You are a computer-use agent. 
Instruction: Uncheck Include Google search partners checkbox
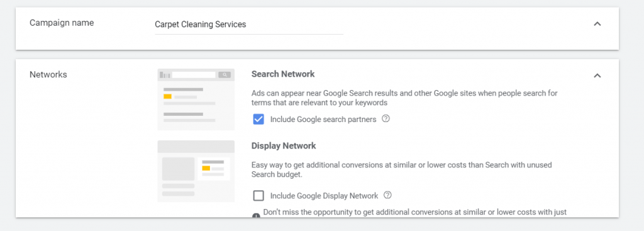(258, 119)
